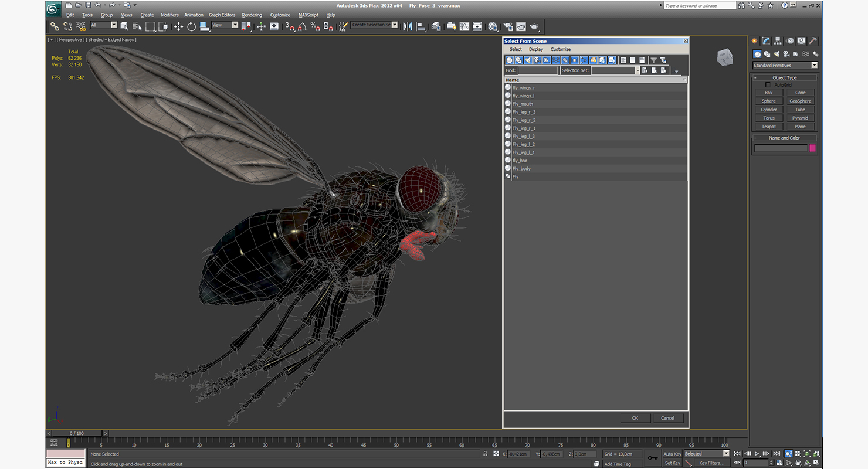Toggle Display Cameras filter in Select From Scene

[x=537, y=60]
